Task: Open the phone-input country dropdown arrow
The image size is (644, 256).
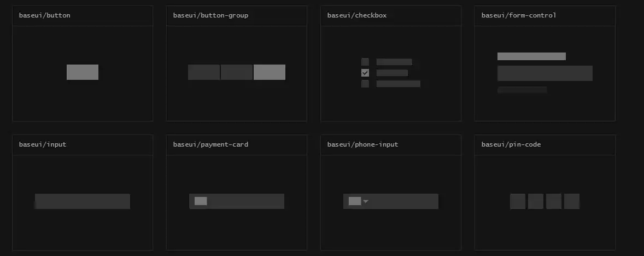Action: (x=366, y=201)
